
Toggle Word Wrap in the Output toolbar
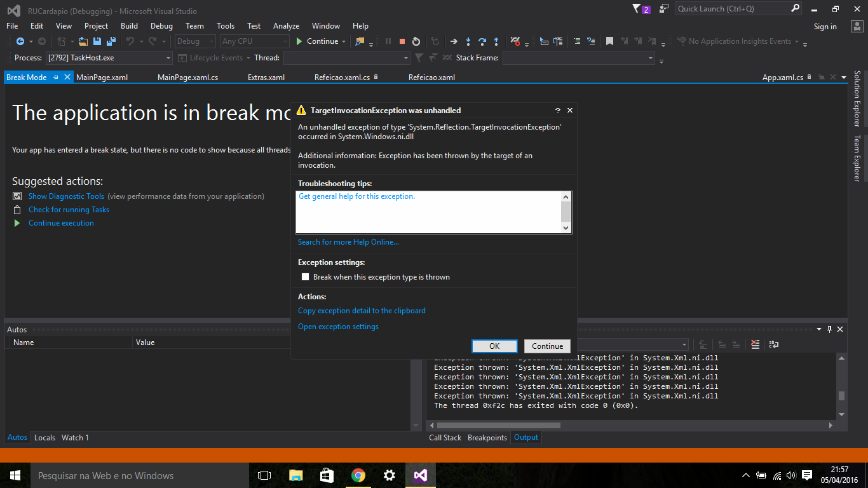point(773,344)
